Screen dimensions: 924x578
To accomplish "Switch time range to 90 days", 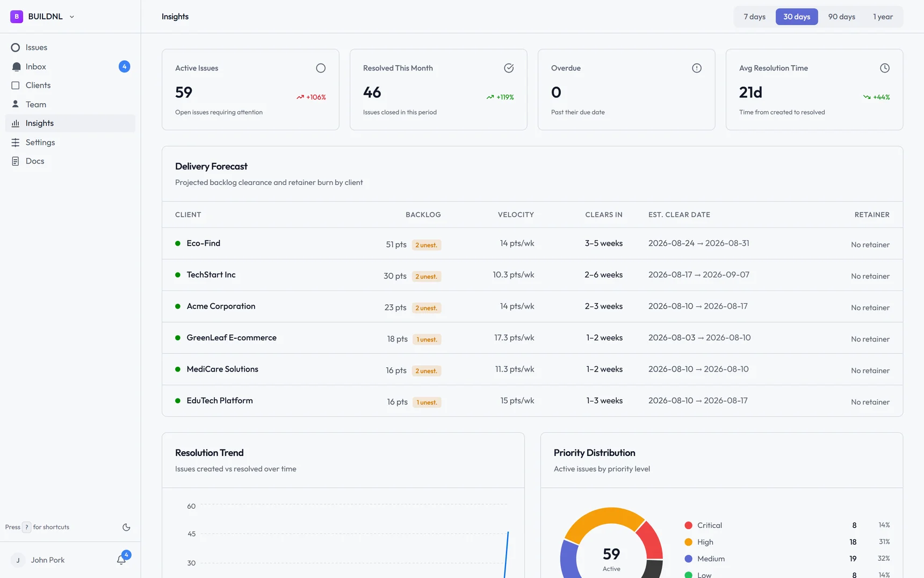I will coord(841,17).
